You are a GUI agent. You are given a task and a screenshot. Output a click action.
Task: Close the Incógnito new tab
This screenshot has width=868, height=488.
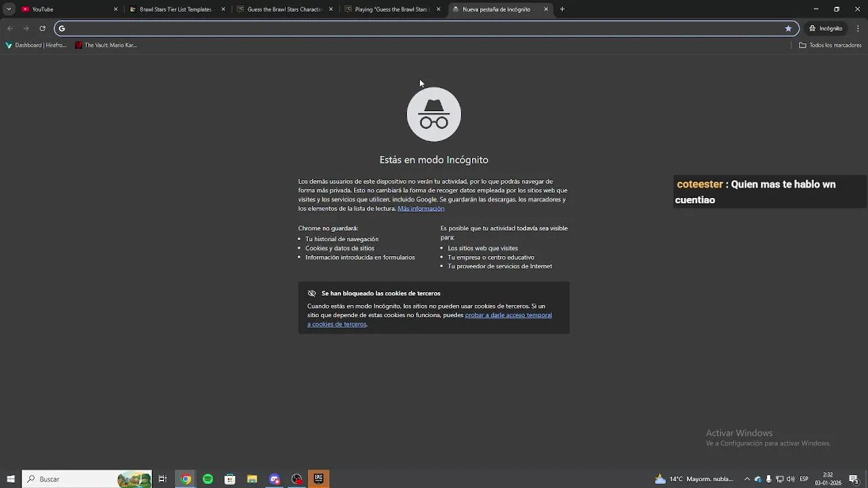coord(546,9)
